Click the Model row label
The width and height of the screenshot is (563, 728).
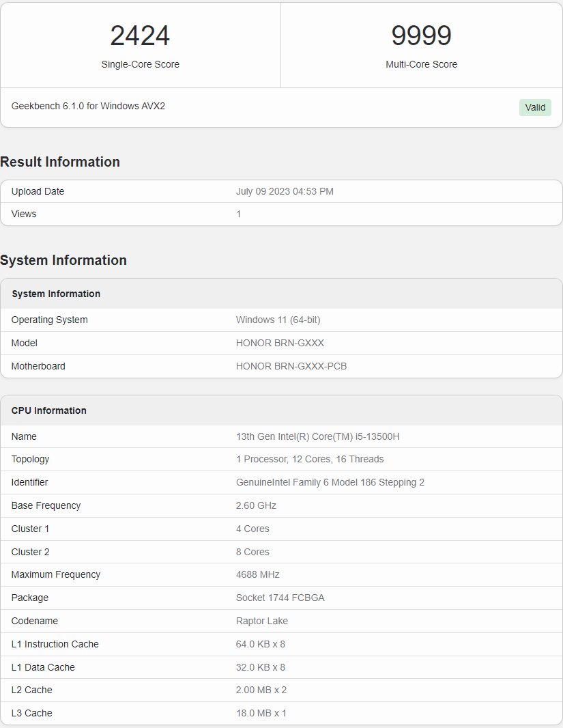[x=24, y=343]
